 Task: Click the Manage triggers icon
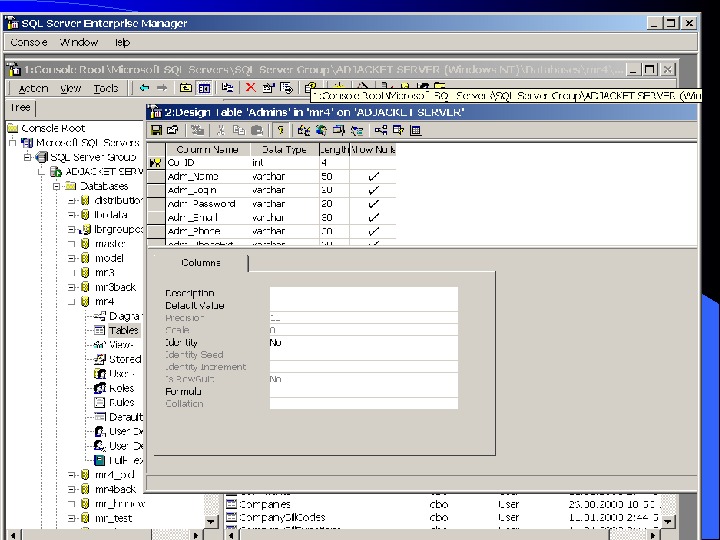[339, 130]
